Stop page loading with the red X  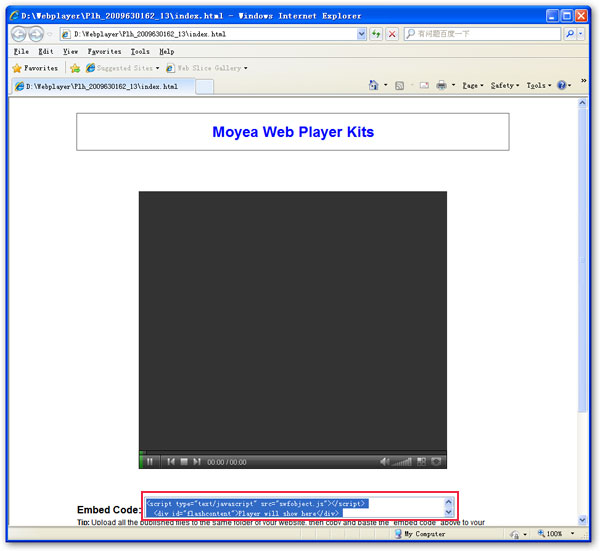(392, 34)
